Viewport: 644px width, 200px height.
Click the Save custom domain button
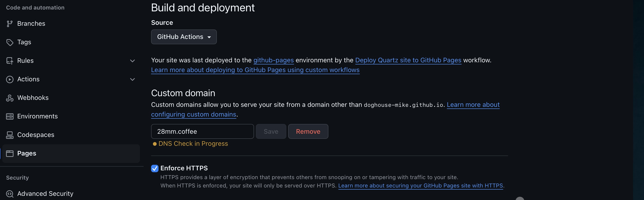[271, 131]
